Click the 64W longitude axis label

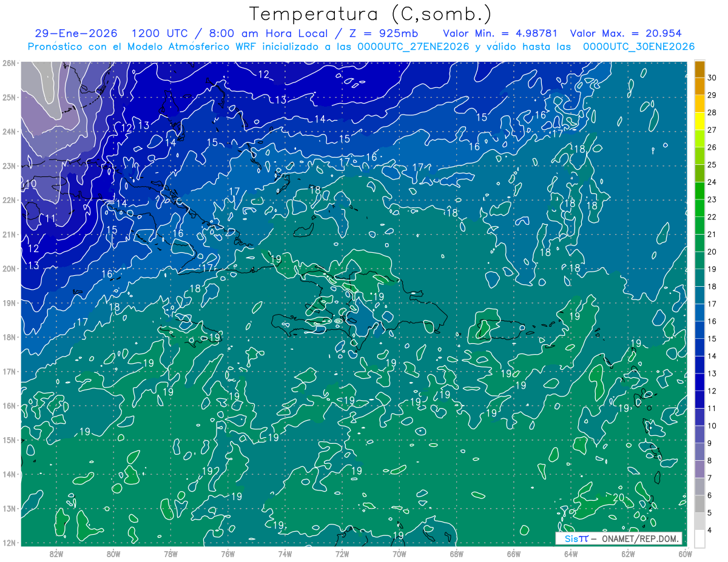(571, 554)
